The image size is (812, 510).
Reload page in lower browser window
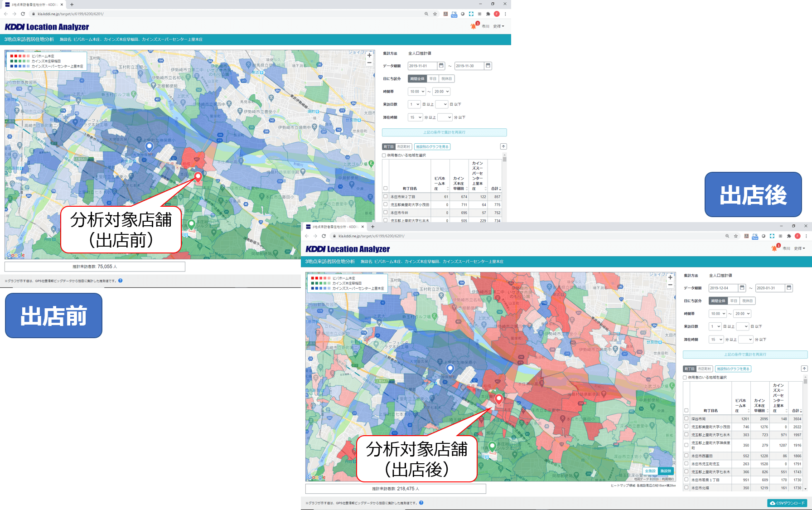(x=324, y=236)
